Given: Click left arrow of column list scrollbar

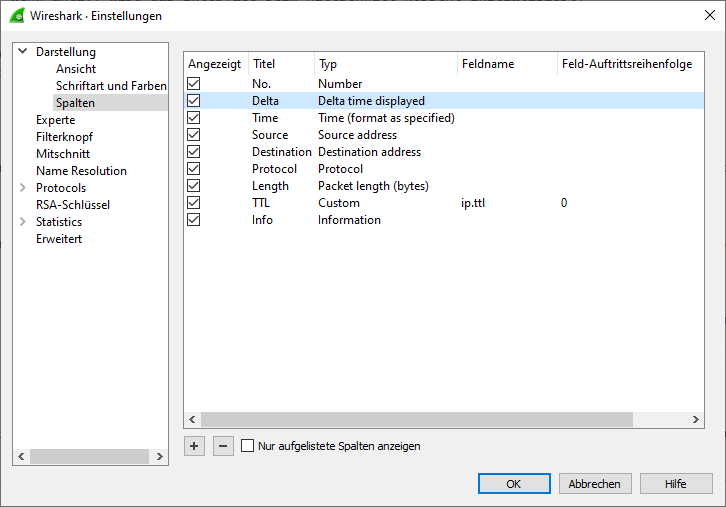Looking at the screenshot, I should 192,419.
